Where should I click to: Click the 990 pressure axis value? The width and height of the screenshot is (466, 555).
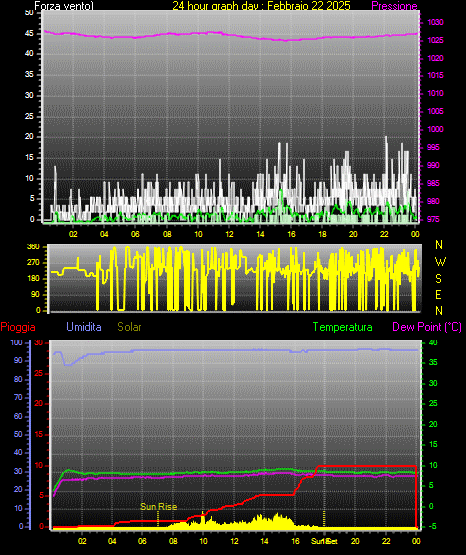tap(433, 165)
